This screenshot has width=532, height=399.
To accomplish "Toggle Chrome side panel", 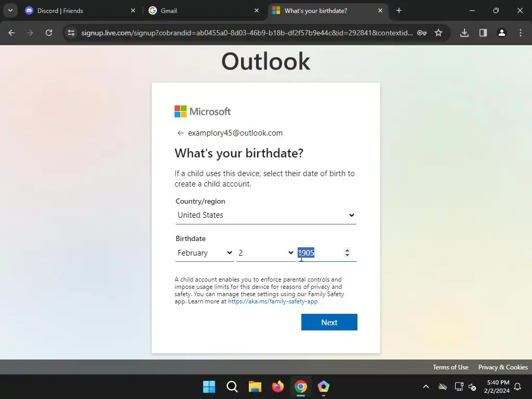I will [483, 33].
